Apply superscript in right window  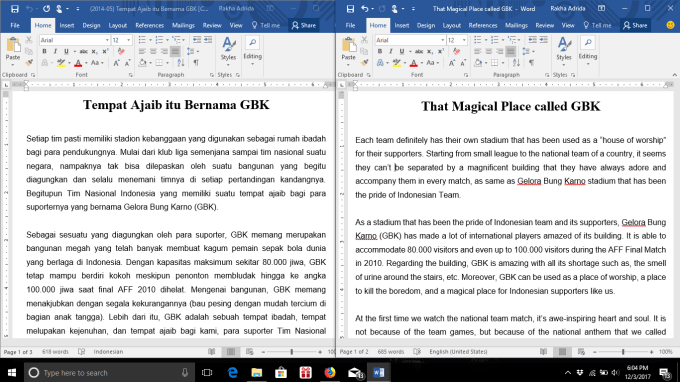(441, 52)
